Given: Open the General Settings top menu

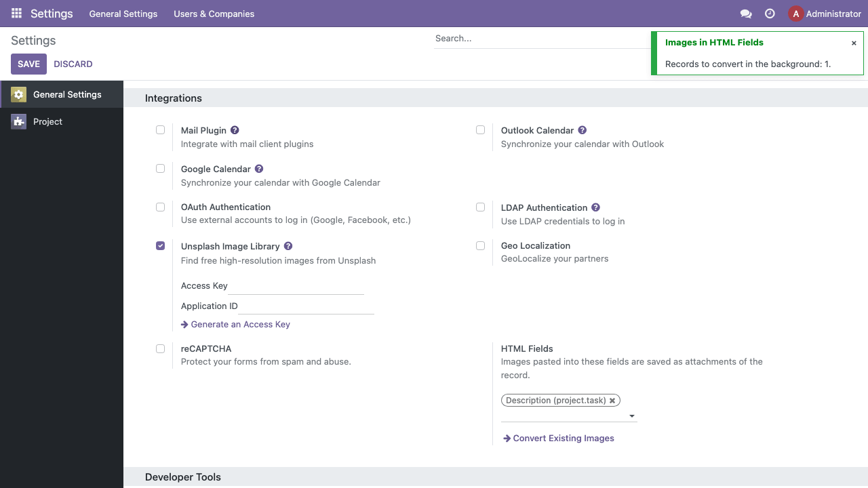Looking at the screenshot, I should coord(123,14).
